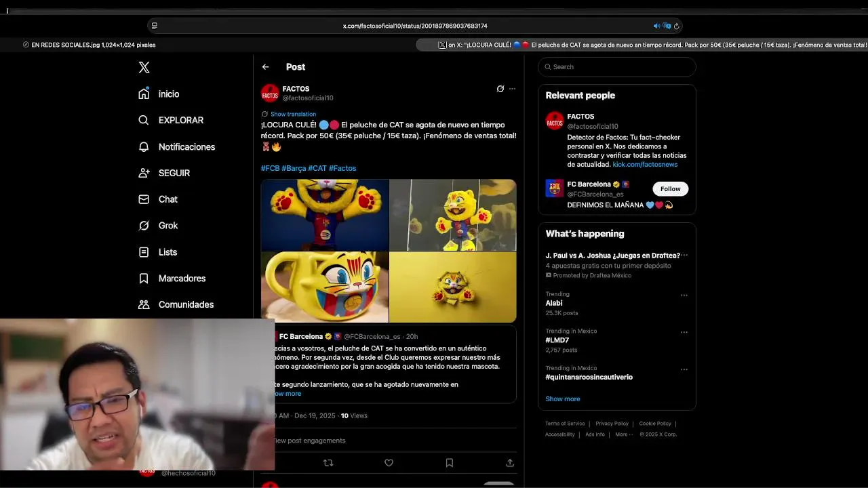Click the SEGUIR person-plus icon
868x488 pixels.
click(x=144, y=173)
